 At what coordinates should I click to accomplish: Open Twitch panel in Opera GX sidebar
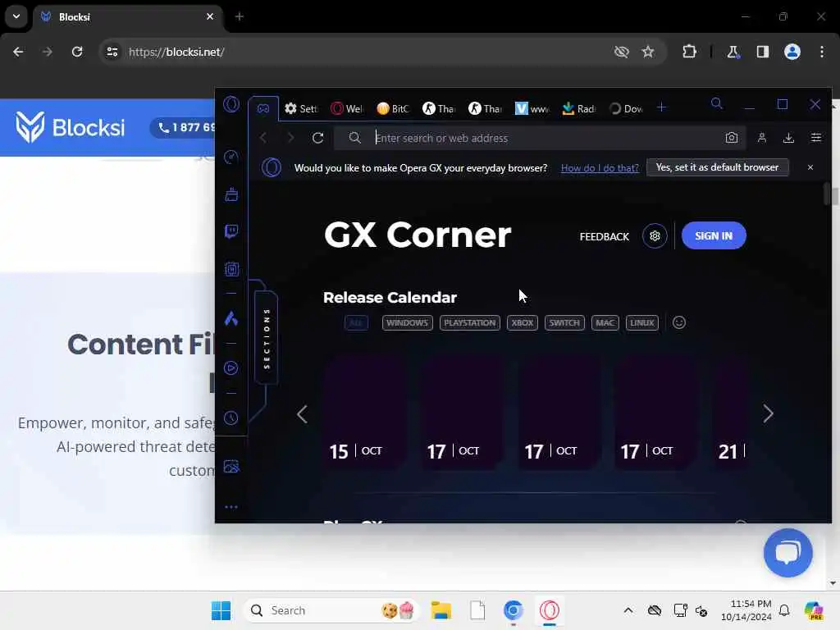tap(231, 231)
